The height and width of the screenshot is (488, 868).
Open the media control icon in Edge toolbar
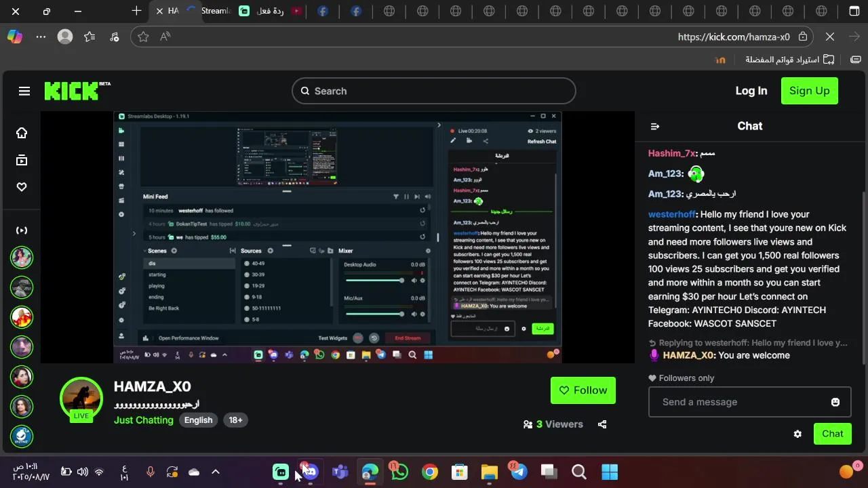[114, 37]
